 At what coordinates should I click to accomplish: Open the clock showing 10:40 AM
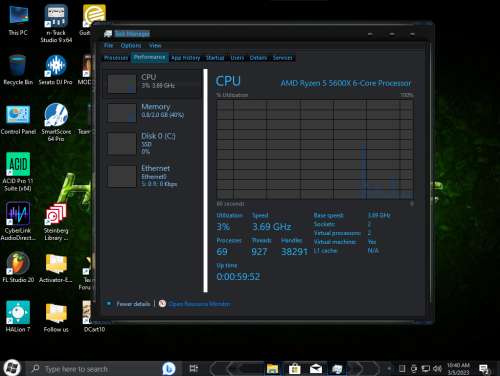458,369
